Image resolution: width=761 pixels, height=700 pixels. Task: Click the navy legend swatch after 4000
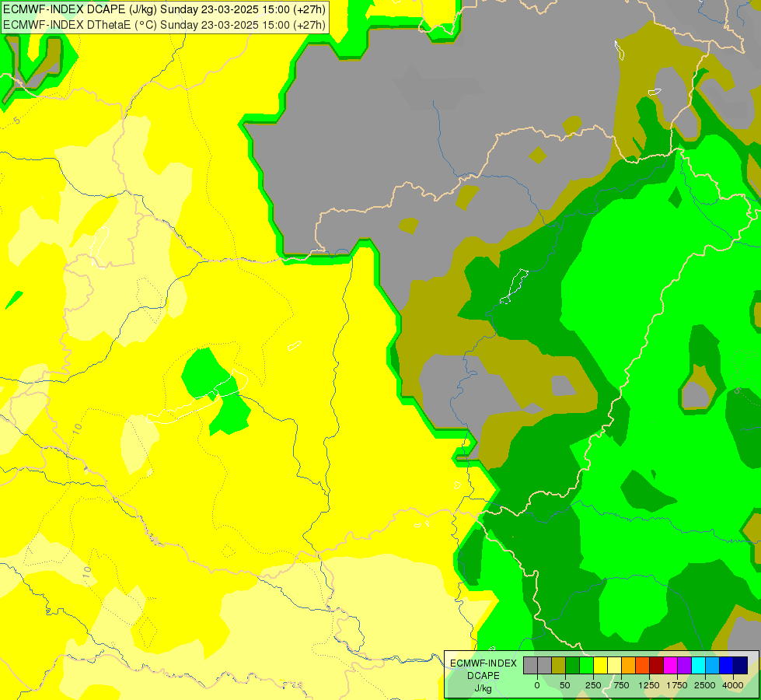tap(741, 666)
